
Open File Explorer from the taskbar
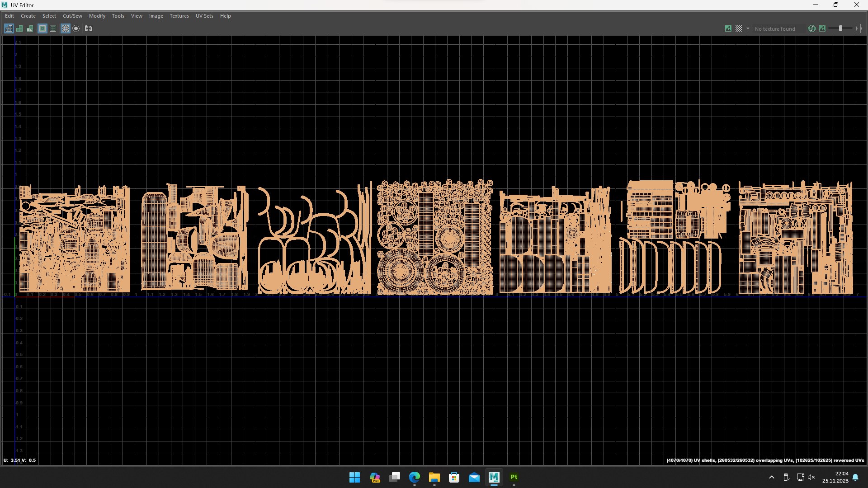(434, 477)
